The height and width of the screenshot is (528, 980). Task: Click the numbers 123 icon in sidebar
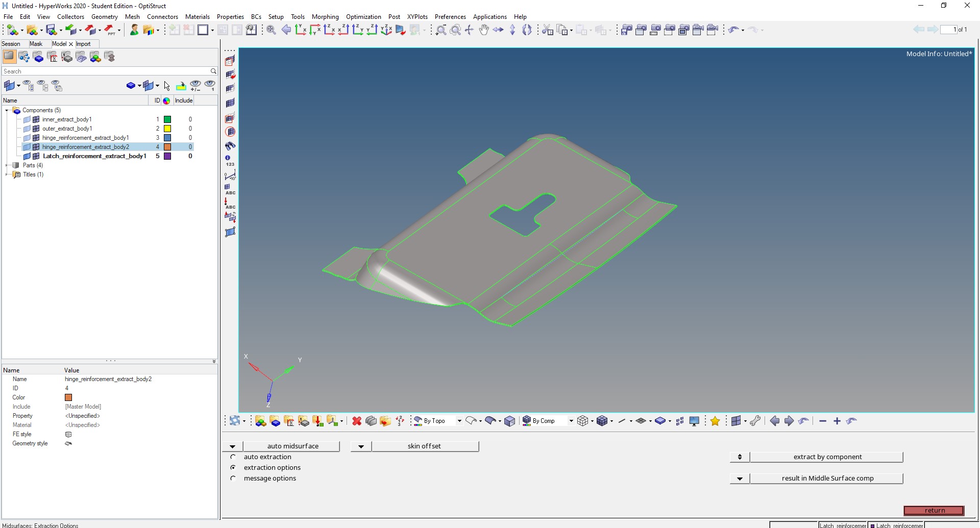tap(230, 161)
